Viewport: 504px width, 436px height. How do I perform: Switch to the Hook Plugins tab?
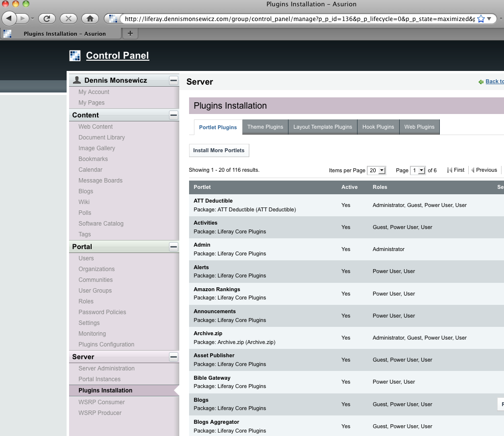[378, 127]
